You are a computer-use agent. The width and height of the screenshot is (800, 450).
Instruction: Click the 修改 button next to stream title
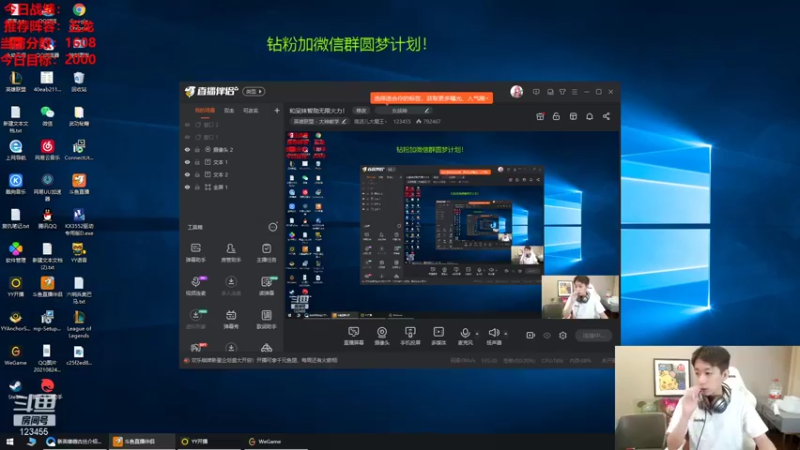coord(361,110)
